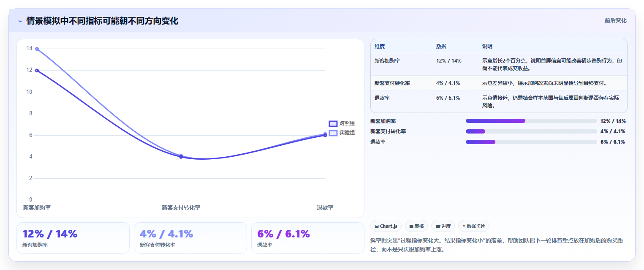Toggle the 实验组 legend swatch

click(x=333, y=133)
